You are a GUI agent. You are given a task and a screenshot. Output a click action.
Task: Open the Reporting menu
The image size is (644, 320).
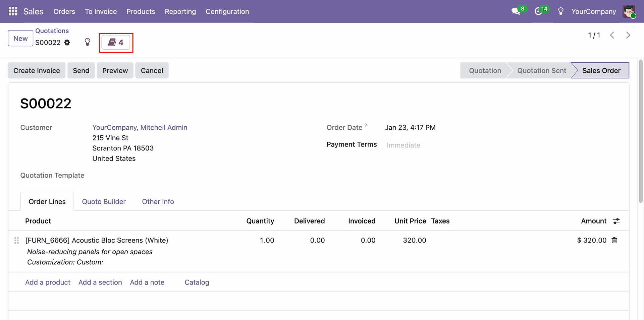(180, 11)
